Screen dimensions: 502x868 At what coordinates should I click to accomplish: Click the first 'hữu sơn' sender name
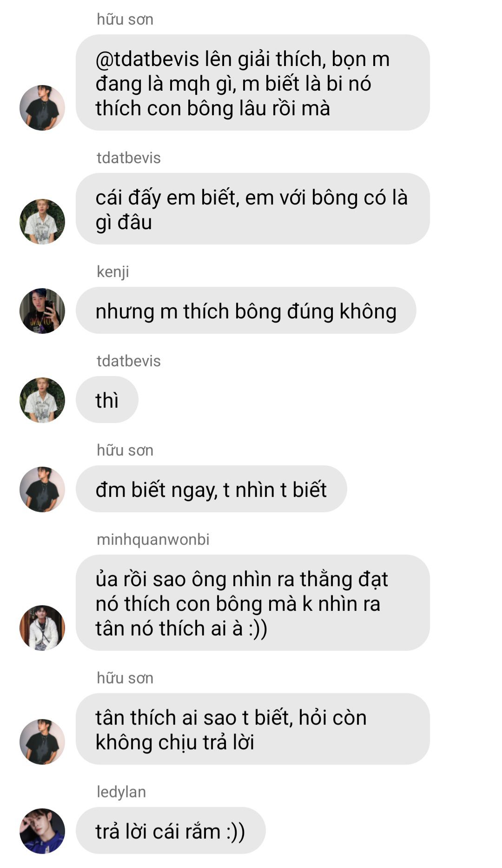point(125,20)
